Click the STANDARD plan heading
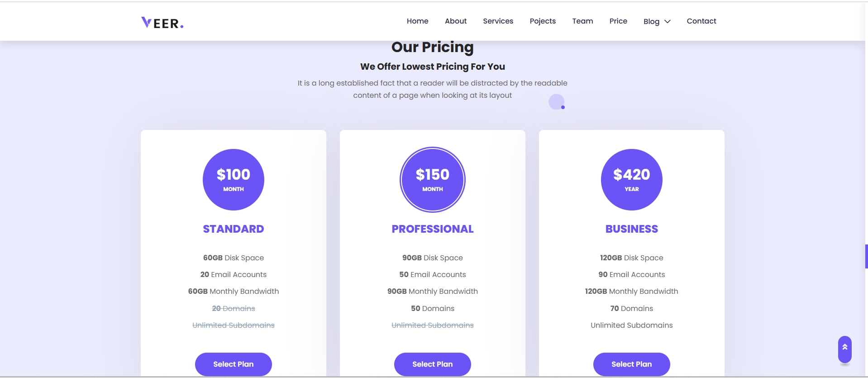The width and height of the screenshot is (868, 378). (234, 229)
